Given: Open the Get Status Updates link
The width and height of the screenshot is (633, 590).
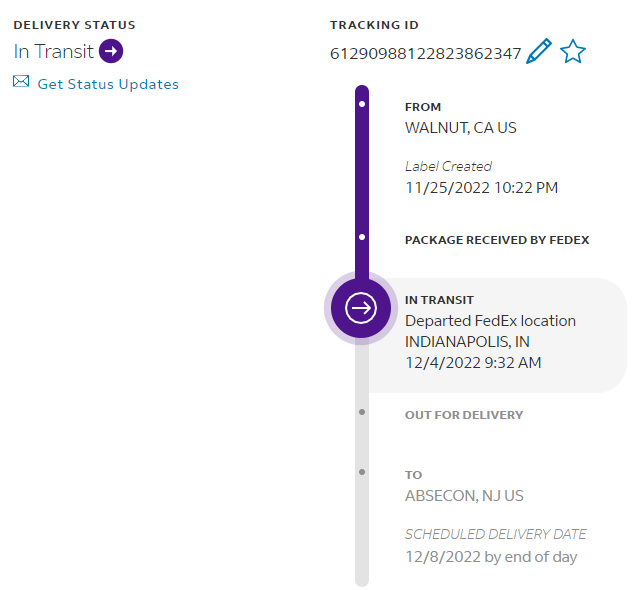Looking at the screenshot, I should [108, 84].
